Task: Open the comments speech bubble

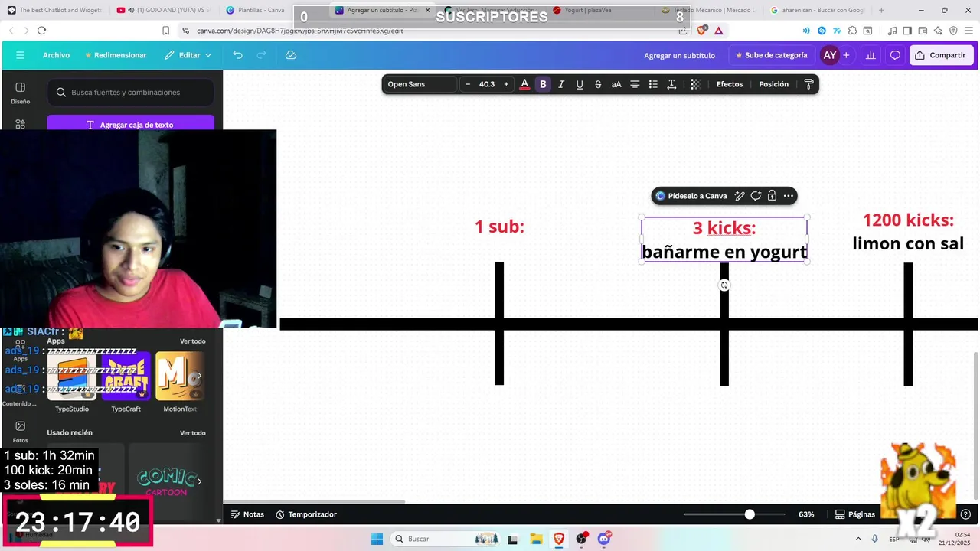Action: point(895,55)
